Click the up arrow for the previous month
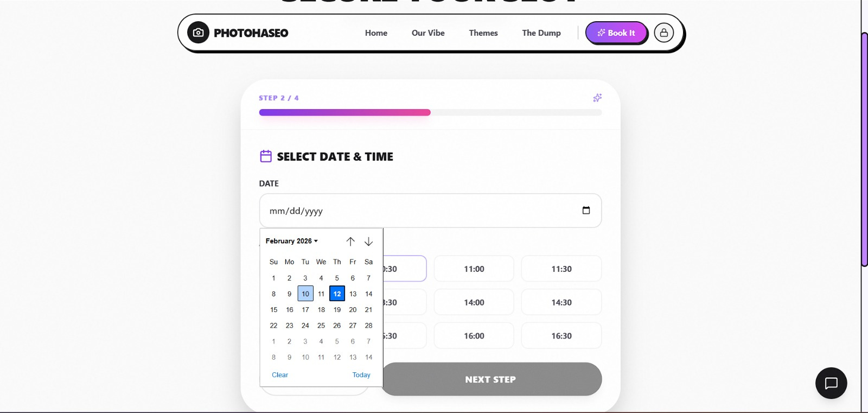Viewport: 868px width, 413px height. [350, 242]
